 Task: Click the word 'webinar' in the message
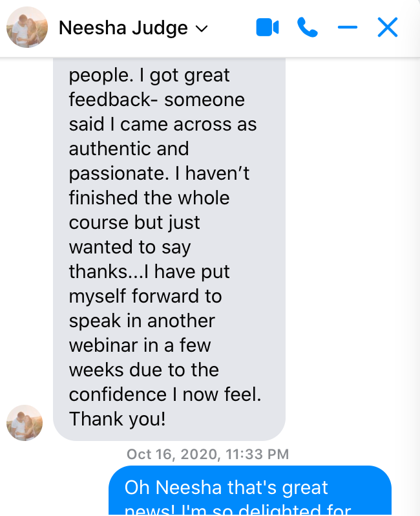[103, 345]
